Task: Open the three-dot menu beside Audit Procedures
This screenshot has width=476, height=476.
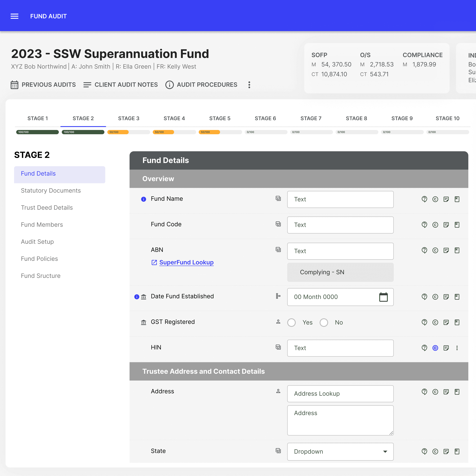Action: (249, 85)
